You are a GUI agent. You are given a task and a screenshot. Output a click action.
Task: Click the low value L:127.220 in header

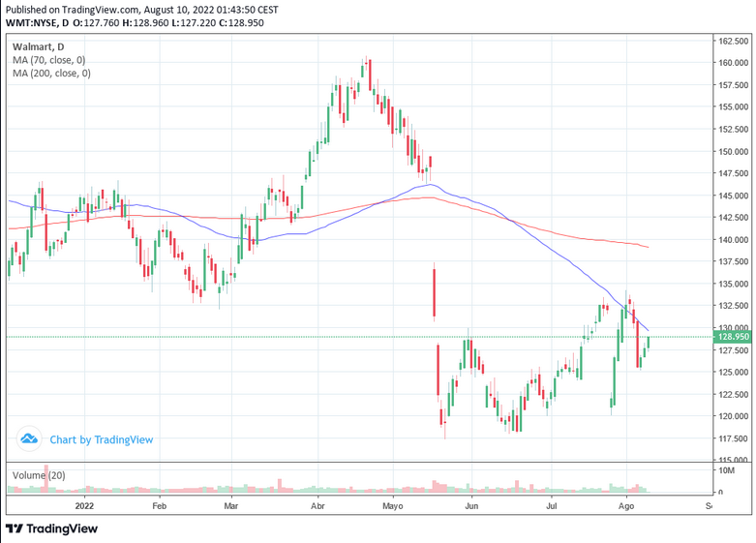coord(194,22)
